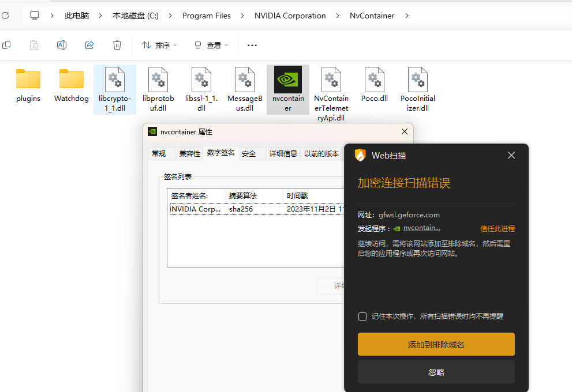Viewport: 572px width, 392px height.
Task: Select the nvcontainer executable
Action: [288, 89]
